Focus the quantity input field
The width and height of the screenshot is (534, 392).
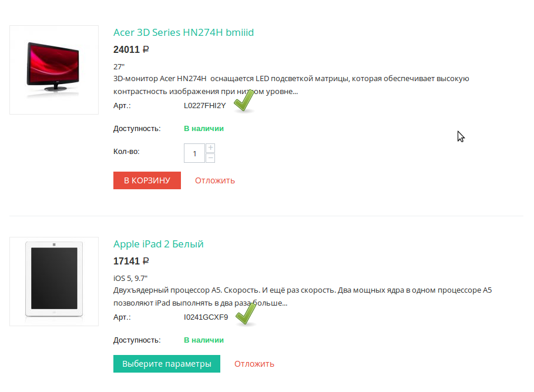point(194,153)
